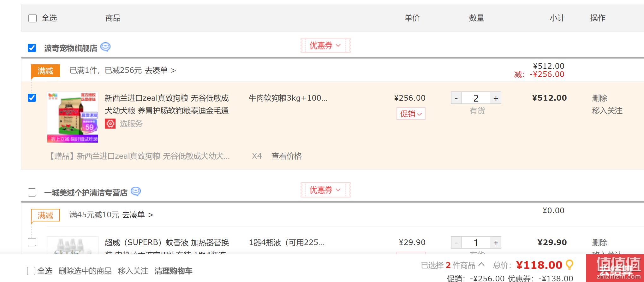Click the 超威 quantity input field
Screen dimensions: 644x282
pos(476,243)
